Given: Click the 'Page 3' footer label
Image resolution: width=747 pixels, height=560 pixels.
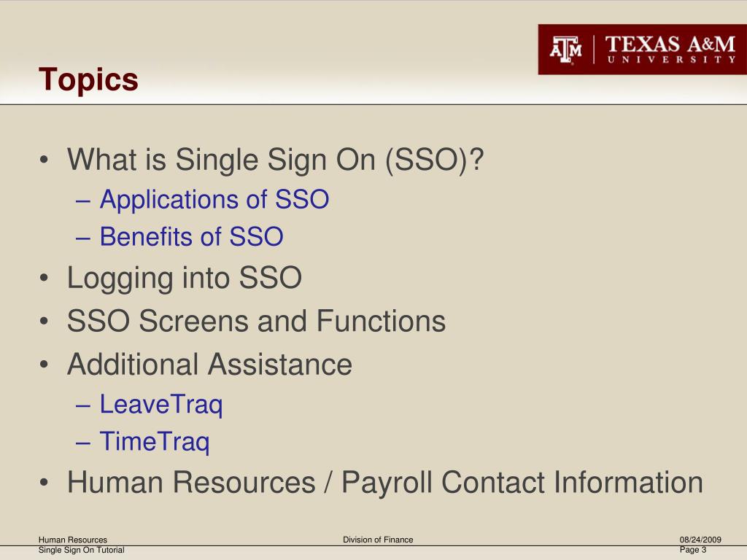Looking at the screenshot, I should 693,550.
